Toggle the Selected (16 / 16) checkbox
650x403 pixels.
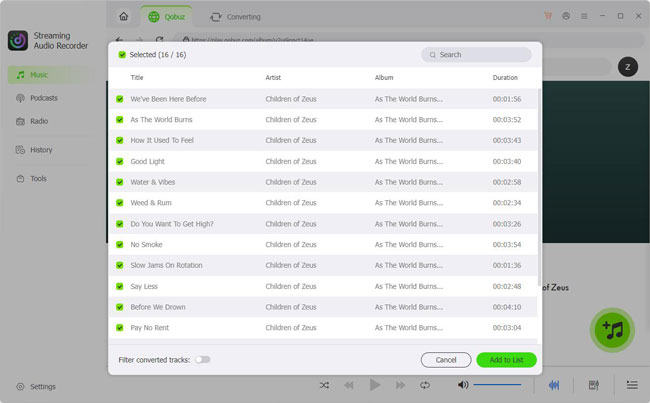122,55
